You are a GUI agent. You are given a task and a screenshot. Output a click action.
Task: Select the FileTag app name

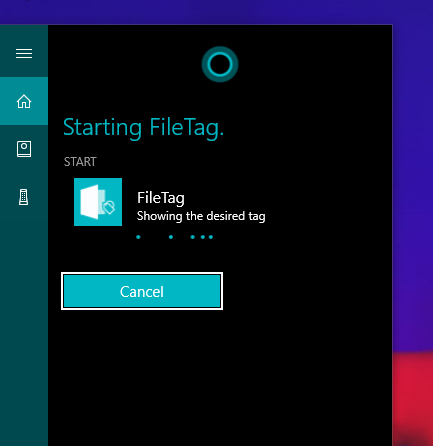(x=161, y=198)
